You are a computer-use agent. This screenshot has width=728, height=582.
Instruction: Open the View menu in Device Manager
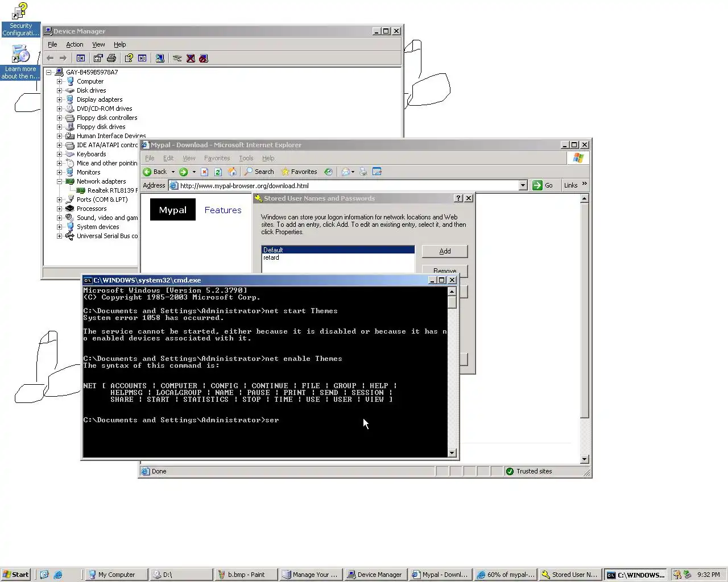[98, 44]
